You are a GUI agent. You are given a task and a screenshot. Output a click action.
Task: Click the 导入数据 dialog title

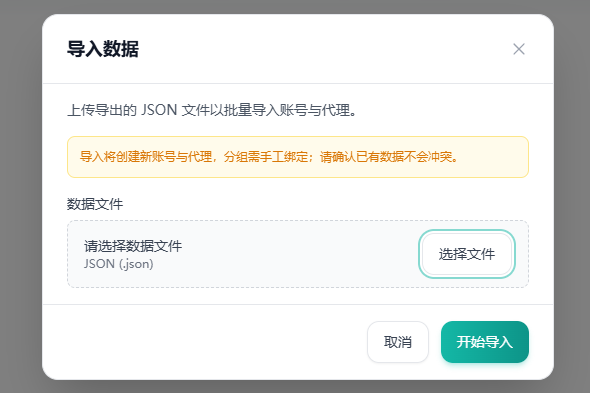pos(103,49)
